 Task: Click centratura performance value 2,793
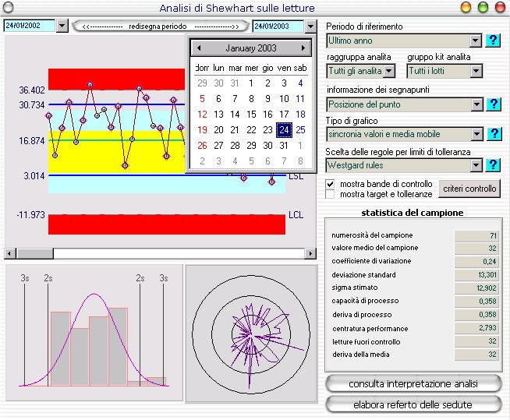[x=476, y=328]
